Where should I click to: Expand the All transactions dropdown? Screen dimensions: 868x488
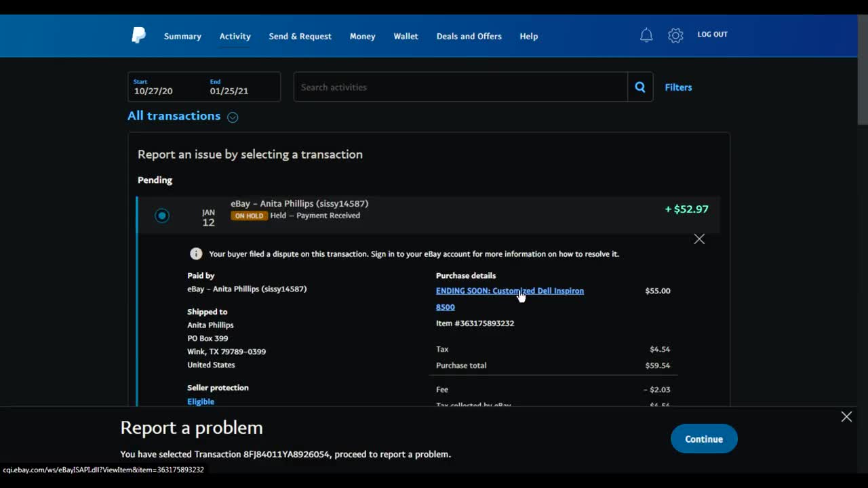pos(233,117)
